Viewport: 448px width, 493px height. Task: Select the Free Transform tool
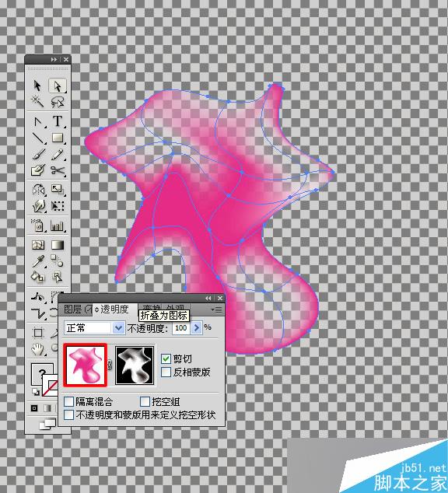tap(58, 206)
